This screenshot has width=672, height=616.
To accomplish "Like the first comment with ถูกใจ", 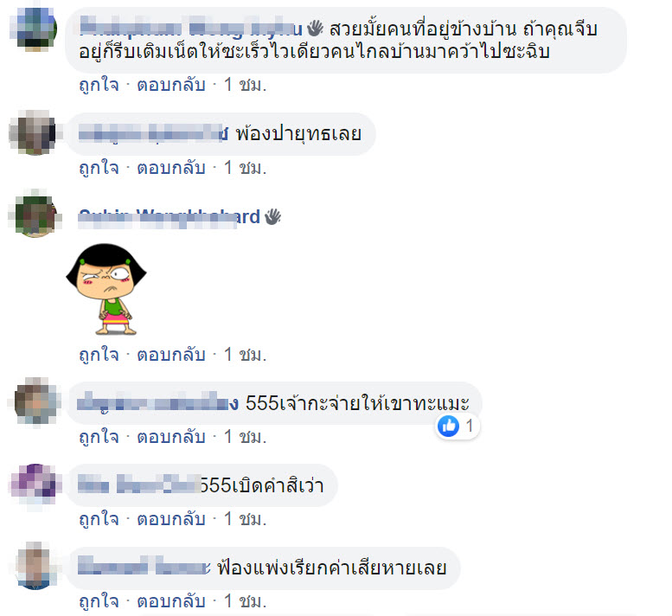I will point(99,85).
